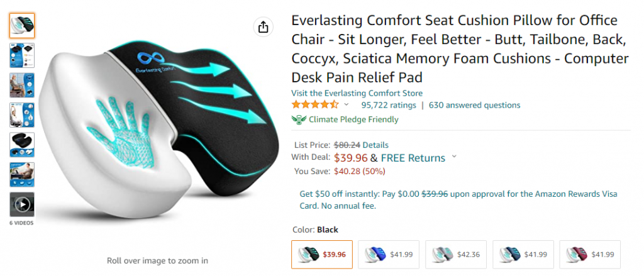Expand the FREE Returns details chevron
Image resolution: width=644 pixels, height=276 pixels.
point(455,157)
